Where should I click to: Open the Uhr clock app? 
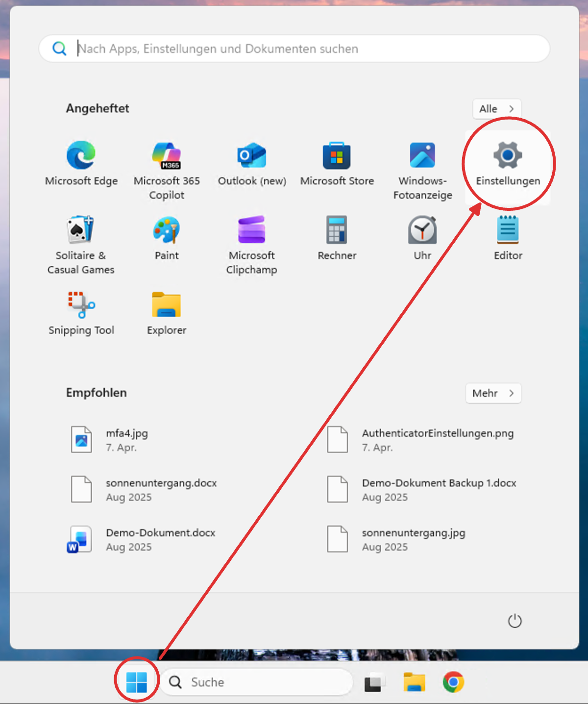[422, 238]
